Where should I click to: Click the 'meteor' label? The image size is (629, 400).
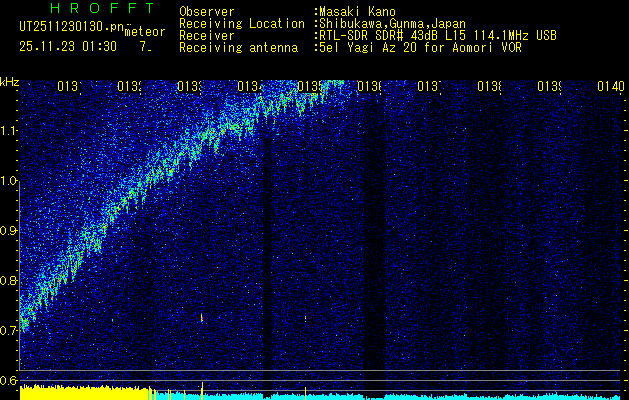pyautogui.click(x=145, y=32)
